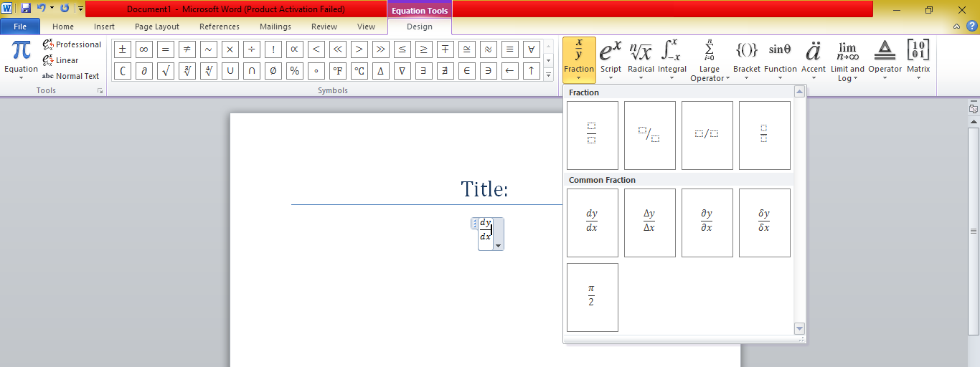Insert the there-does-not-exist symbol

point(446,71)
